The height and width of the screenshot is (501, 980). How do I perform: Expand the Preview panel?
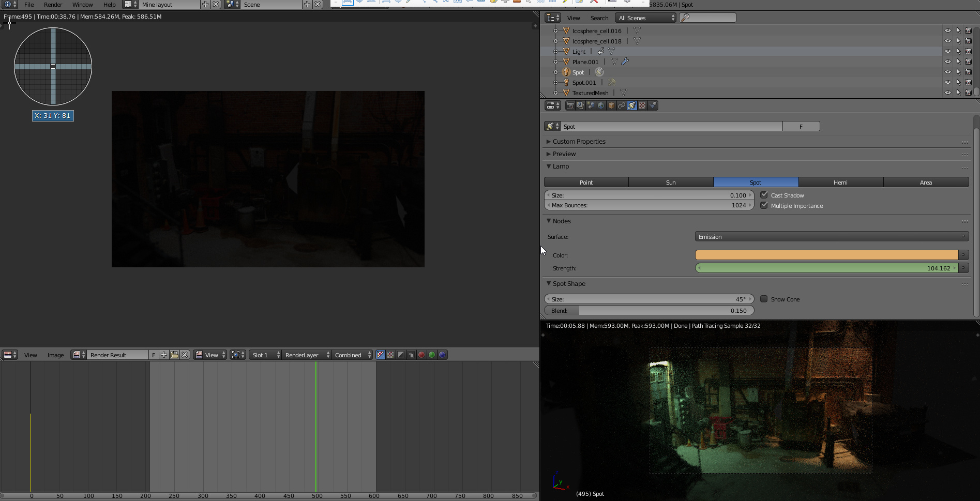(x=549, y=154)
